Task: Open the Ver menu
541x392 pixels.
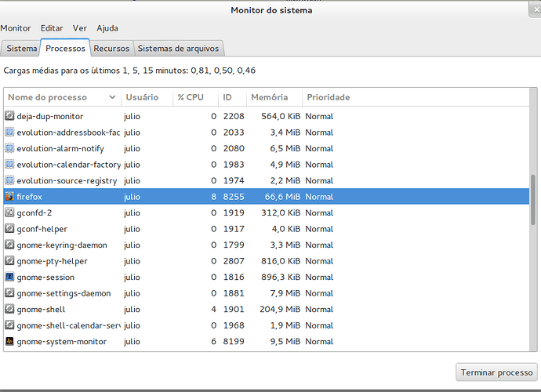Action: [80, 28]
